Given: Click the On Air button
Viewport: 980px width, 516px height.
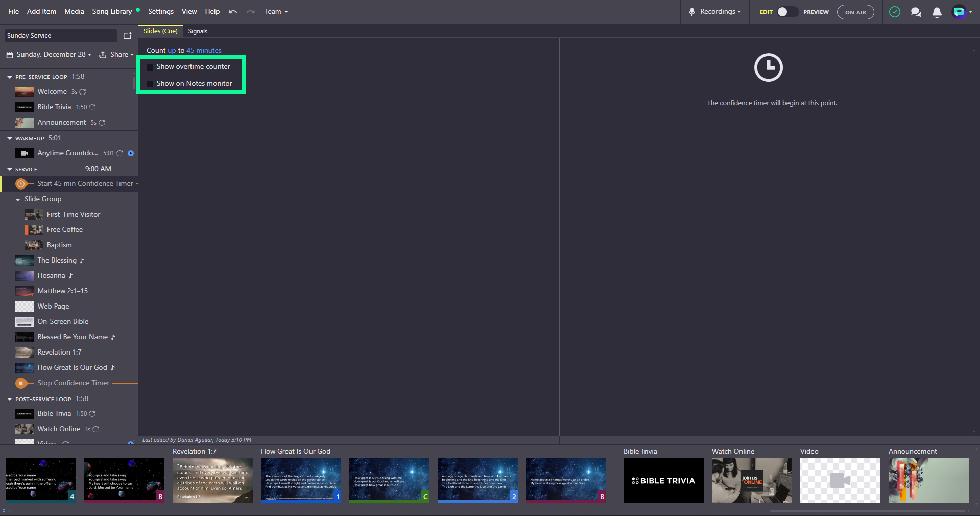Looking at the screenshot, I should click(855, 12).
